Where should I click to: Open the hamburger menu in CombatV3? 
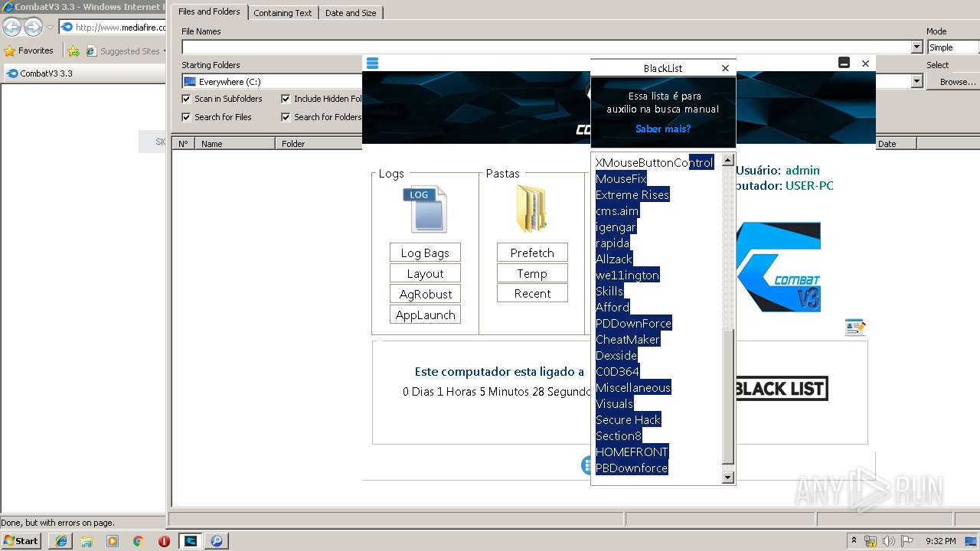tap(373, 63)
